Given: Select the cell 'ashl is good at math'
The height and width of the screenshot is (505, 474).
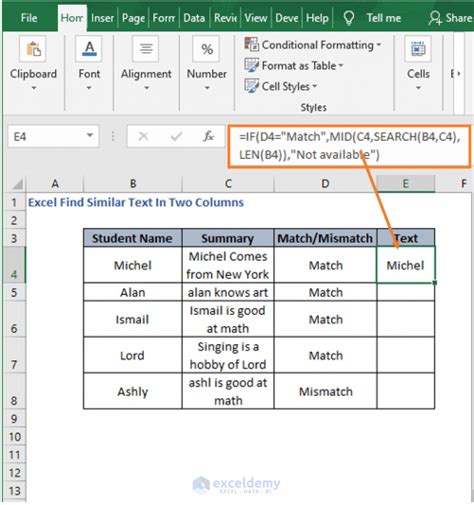Looking at the screenshot, I should point(228,391).
